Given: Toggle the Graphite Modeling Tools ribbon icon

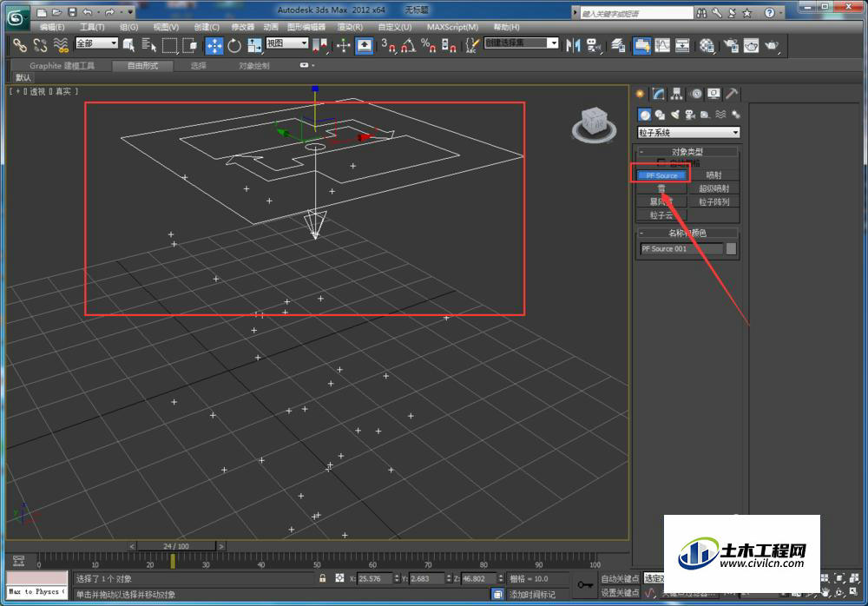Looking at the screenshot, I should 641,45.
